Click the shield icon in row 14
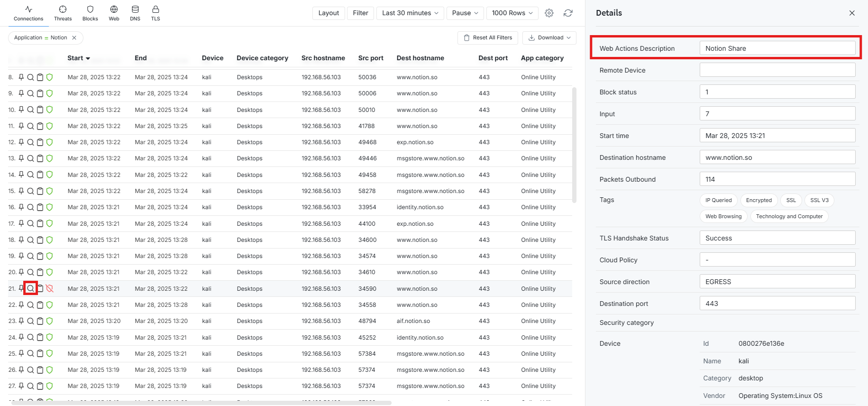 click(49, 175)
